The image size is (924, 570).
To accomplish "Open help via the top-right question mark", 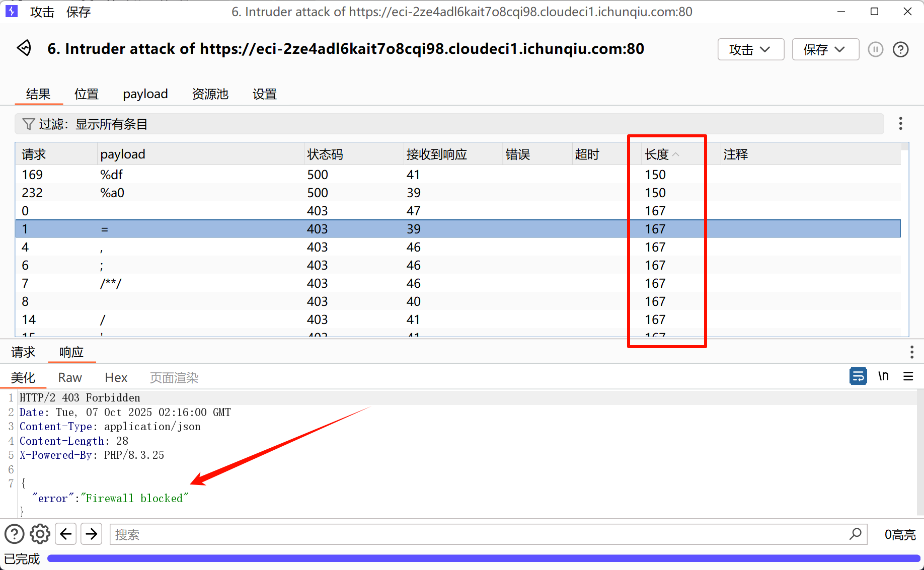I will tap(900, 49).
